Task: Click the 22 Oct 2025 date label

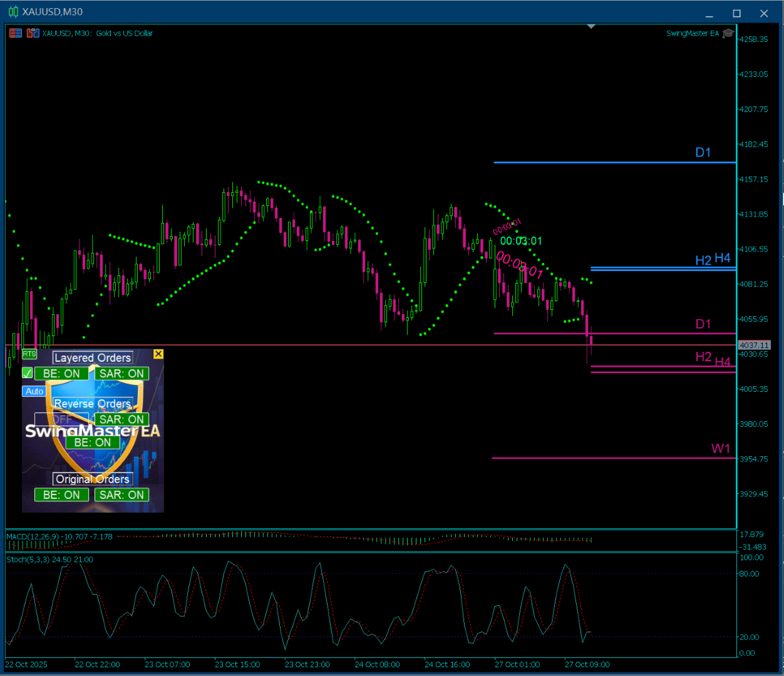Action: pyautogui.click(x=26, y=665)
